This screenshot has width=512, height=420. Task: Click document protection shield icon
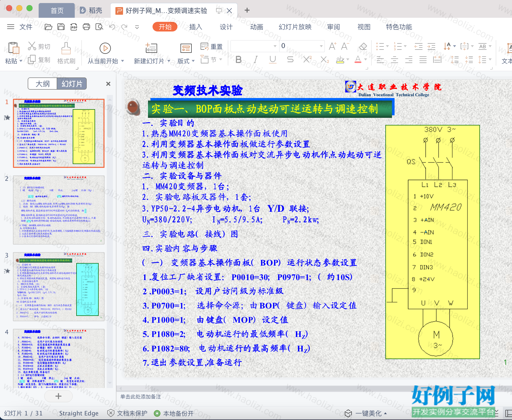111,413
